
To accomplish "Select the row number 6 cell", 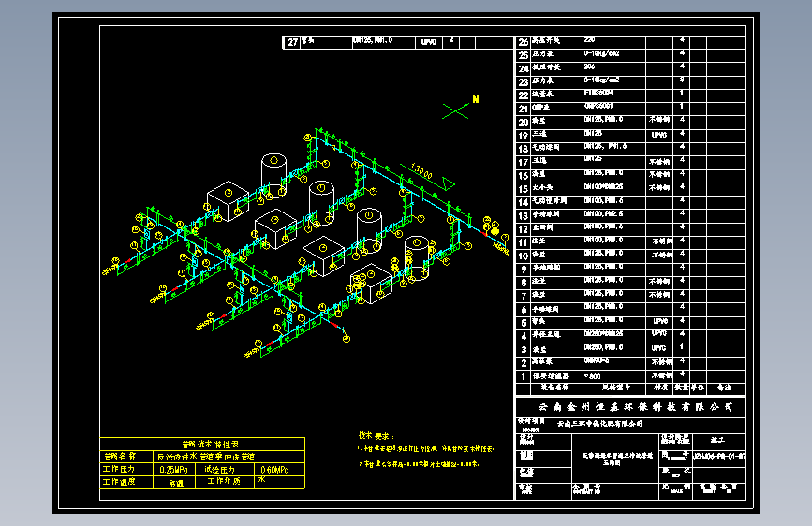I will [x=524, y=310].
